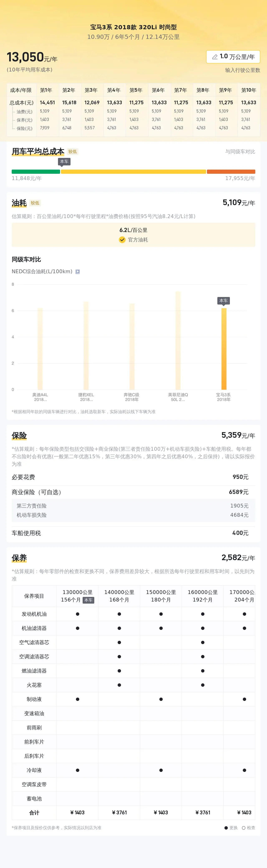Click the yellow middle segment of the cost bar
This screenshot has height=868, width=267.
(x=133, y=171)
